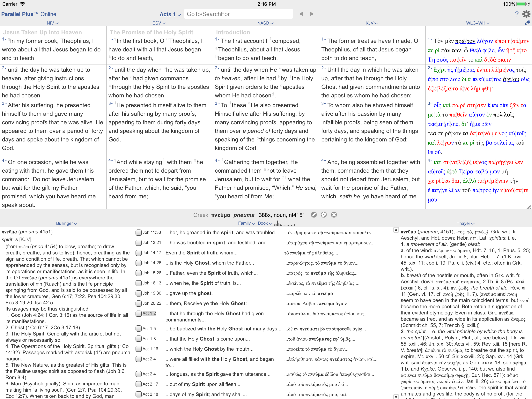Close the pneuma word study panel
This screenshot has width=532, height=399.
[334, 215]
